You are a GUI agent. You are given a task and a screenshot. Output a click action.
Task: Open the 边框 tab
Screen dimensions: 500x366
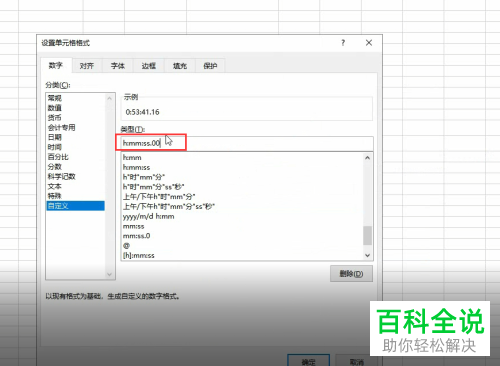pos(149,66)
